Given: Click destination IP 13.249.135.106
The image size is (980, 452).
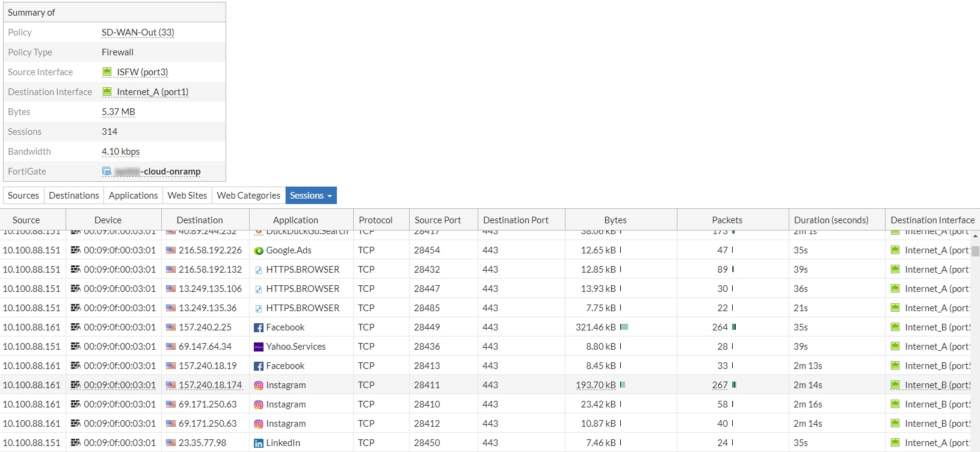Looking at the screenshot, I should coord(210,289).
